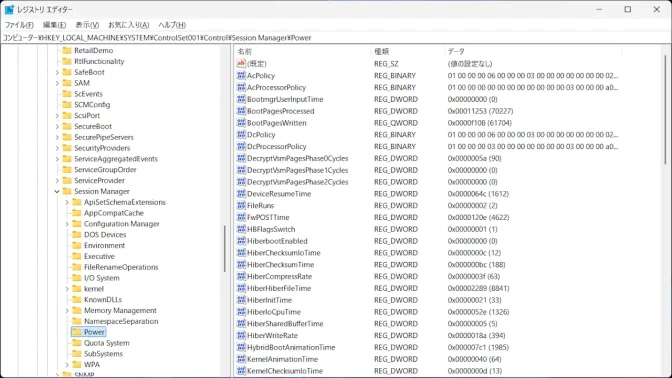The width and height of the screenshot is (672, 378).
Task: Expand the ScsiPort tree node
Action: (x=57, y=115)
